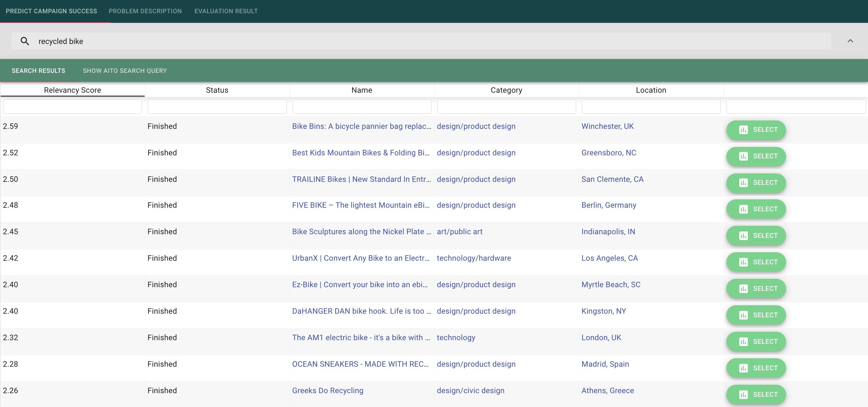
Task: Select the AM1 electric bike campaign
Action: tap(756, 341)
